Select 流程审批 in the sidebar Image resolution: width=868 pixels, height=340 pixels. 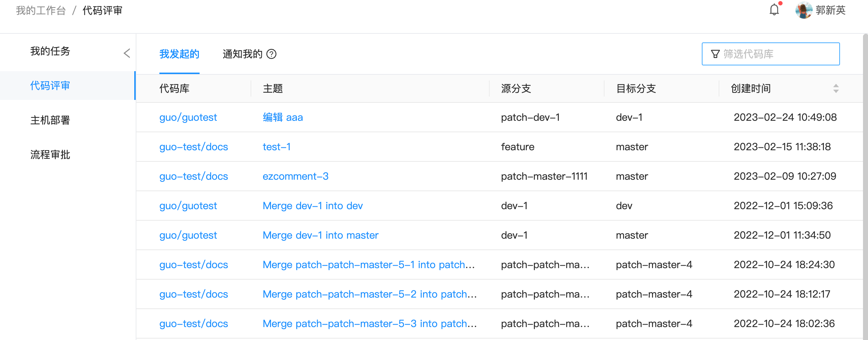[50, 155]
